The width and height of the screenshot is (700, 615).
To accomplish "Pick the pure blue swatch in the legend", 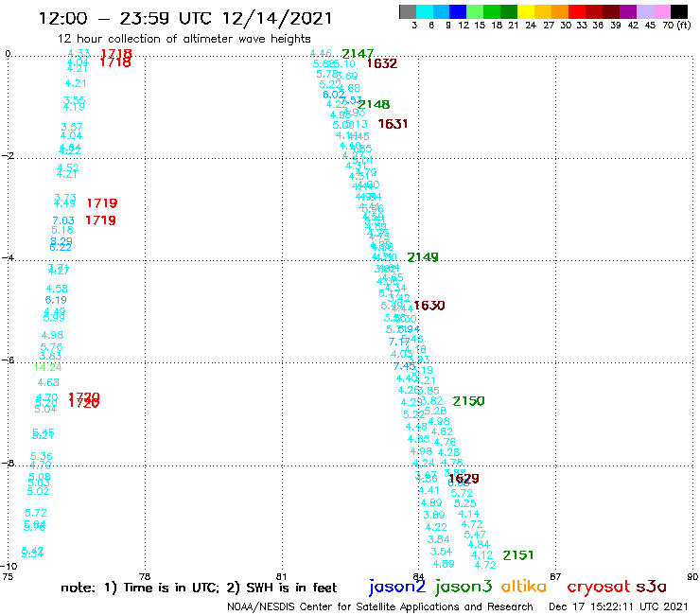I will (x=458, y=12).
